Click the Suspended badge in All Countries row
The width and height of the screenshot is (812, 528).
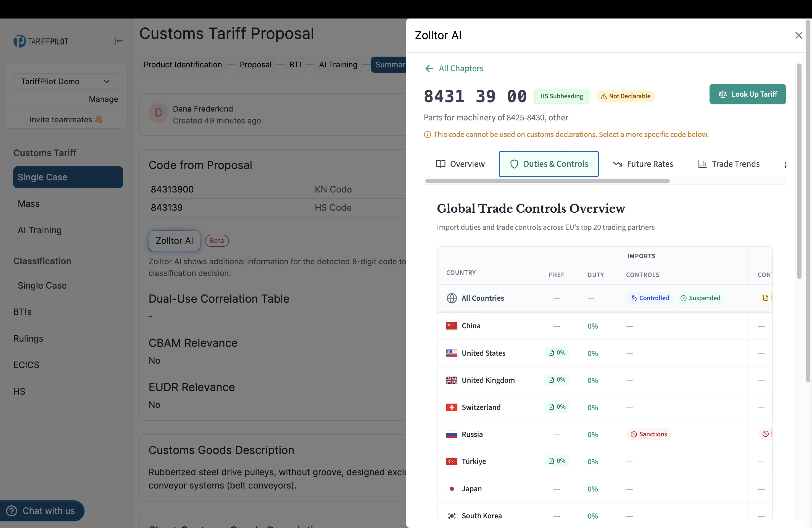click(700, 298)
